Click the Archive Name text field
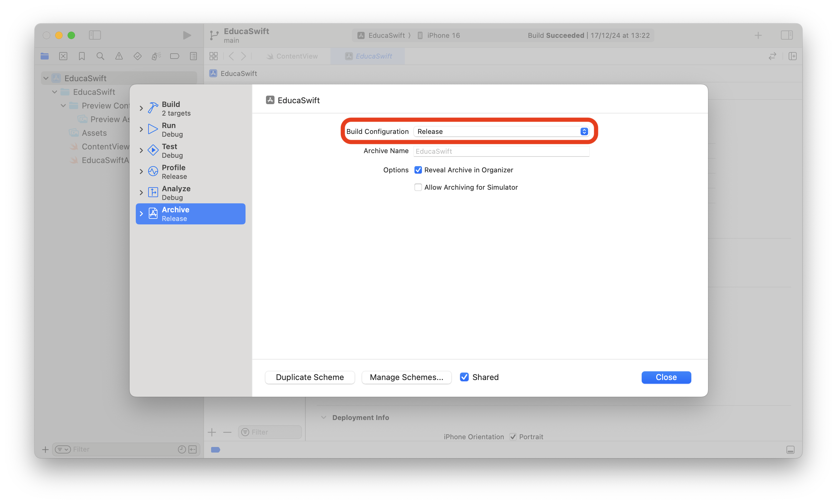Viewport: 837px width, 504px height. coord(502,151)
